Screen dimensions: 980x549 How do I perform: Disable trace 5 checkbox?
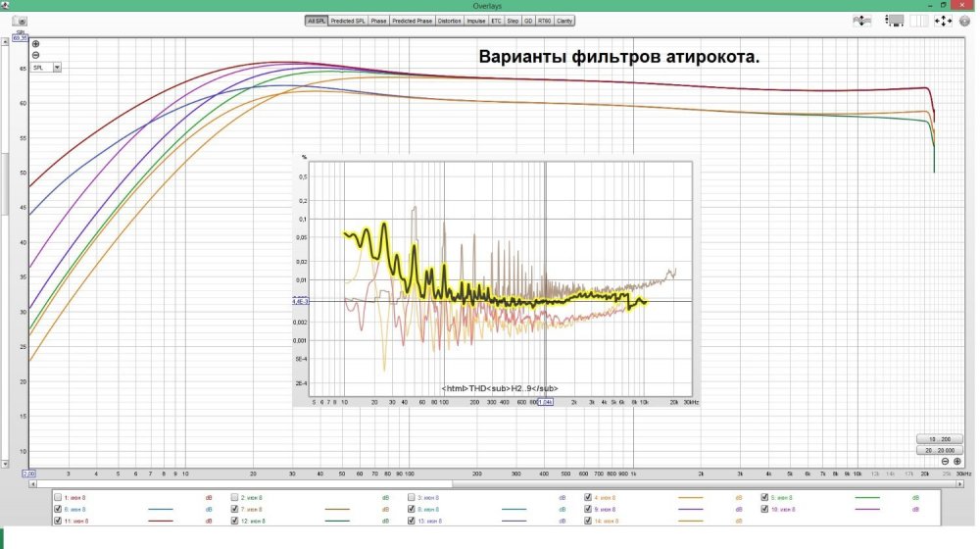click(x=765, y=498)
